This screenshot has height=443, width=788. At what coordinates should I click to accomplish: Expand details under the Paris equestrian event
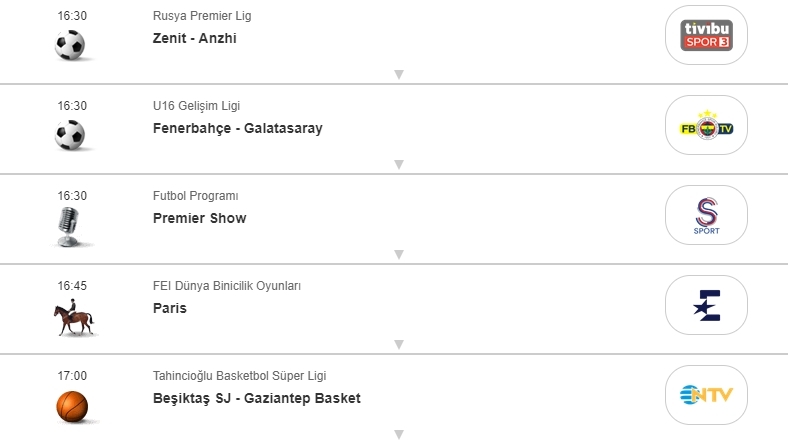(x=398, y=344)
